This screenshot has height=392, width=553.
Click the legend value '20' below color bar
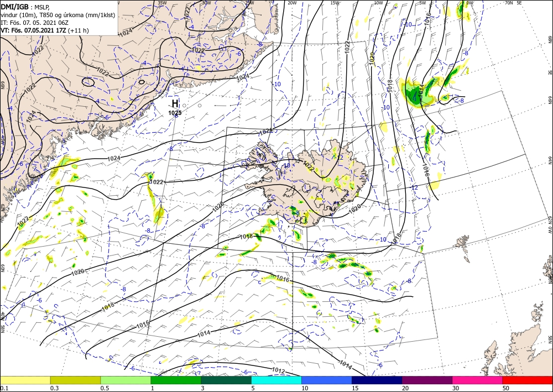click(405, 388)
